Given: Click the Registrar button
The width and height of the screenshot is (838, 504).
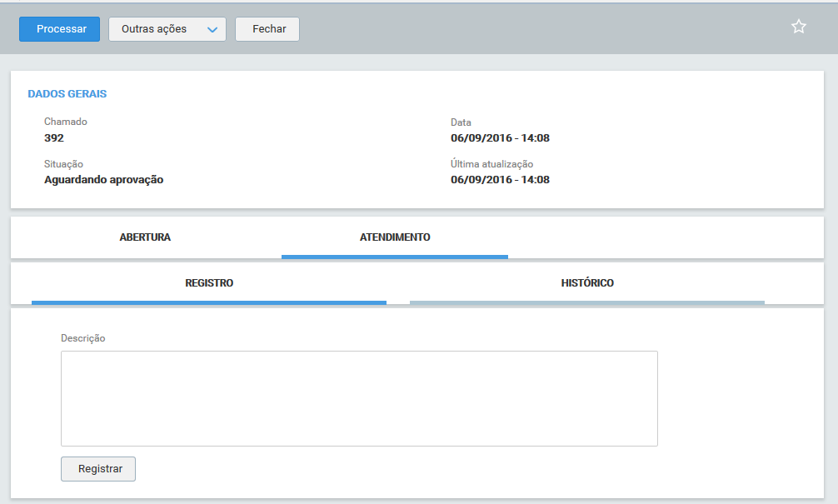Looking at the screenshot, I should [98, 469].
